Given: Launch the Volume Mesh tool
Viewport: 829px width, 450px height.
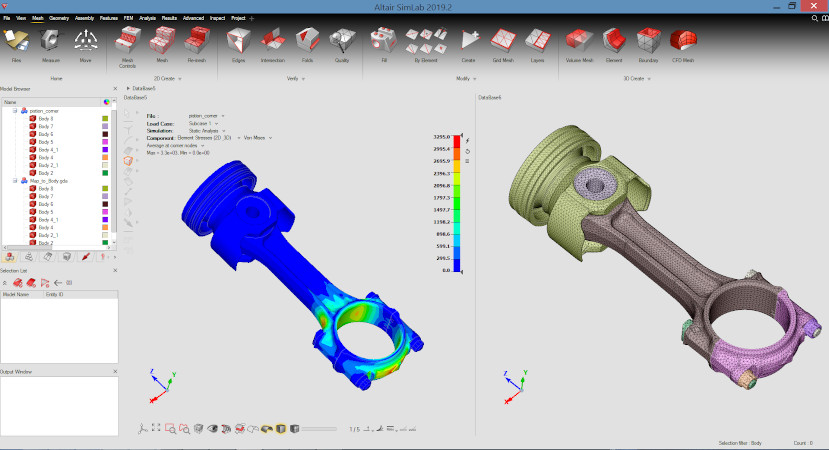Looking at the screenshot, I should click(x=579, y=45).
